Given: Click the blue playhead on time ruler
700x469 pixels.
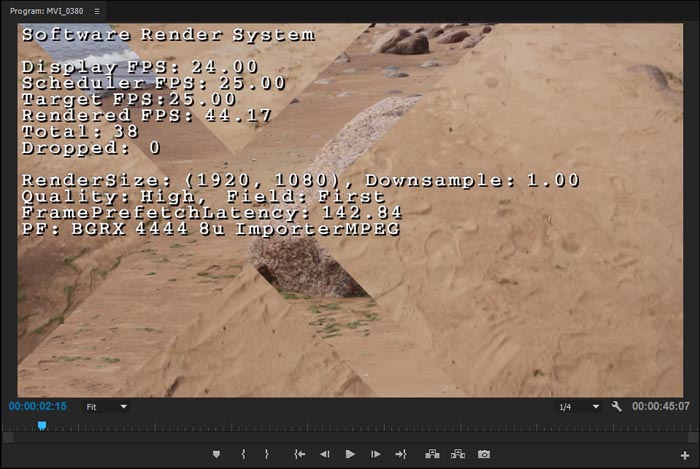Looking at the screenshot, I should [42, 426].
